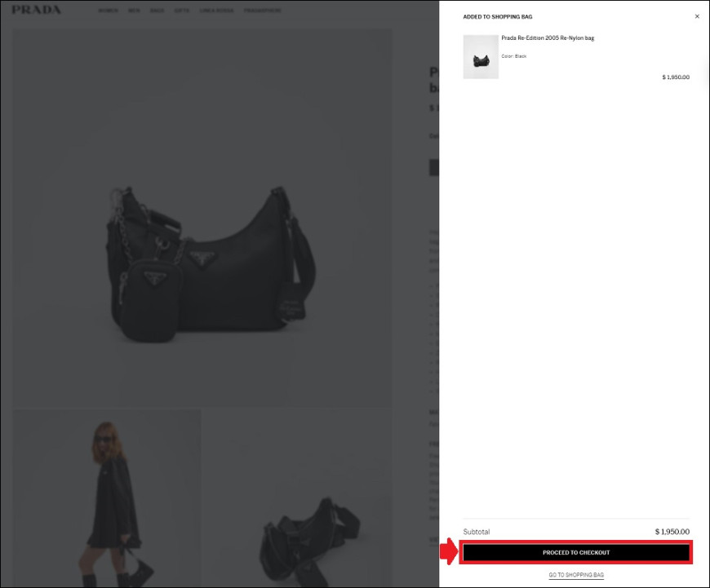Open the Prada Re-Edition 2005 Re-Nylon bag title
Screen dimensions: 710x588
click(x=548, y=38)
